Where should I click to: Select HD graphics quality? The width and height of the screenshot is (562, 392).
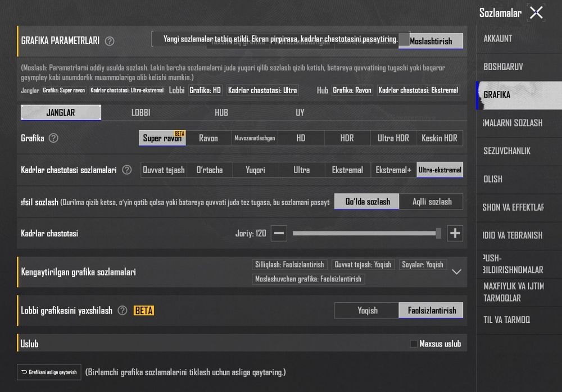click(x=301, y=138)
